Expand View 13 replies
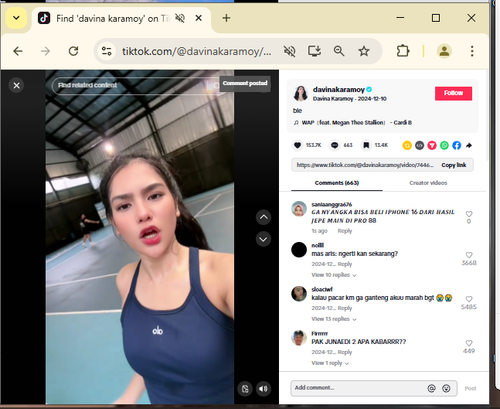500x409 pixels. point(334,319)
